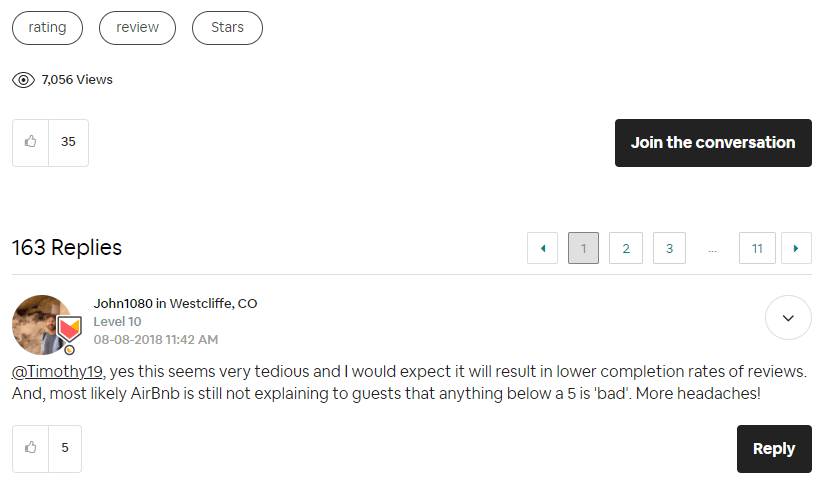Go to next page of replies
The image size is (825, 487).
796,248
